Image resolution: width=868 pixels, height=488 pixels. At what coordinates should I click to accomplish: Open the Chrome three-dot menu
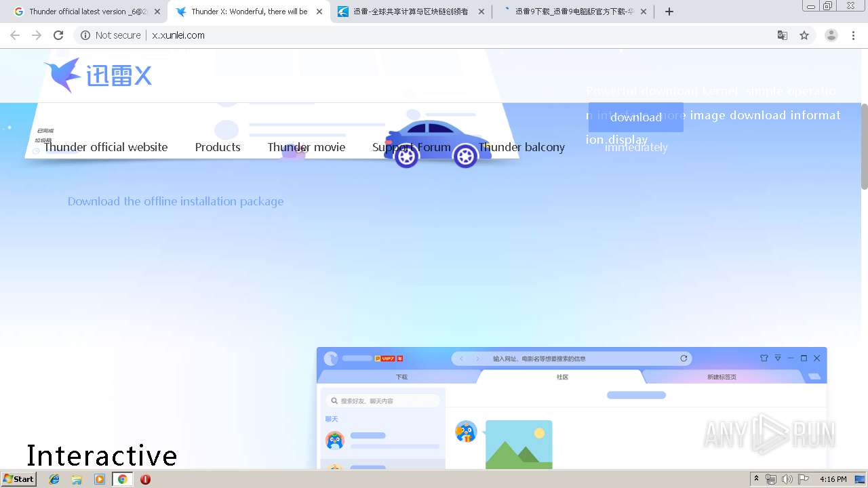(854, 35)
